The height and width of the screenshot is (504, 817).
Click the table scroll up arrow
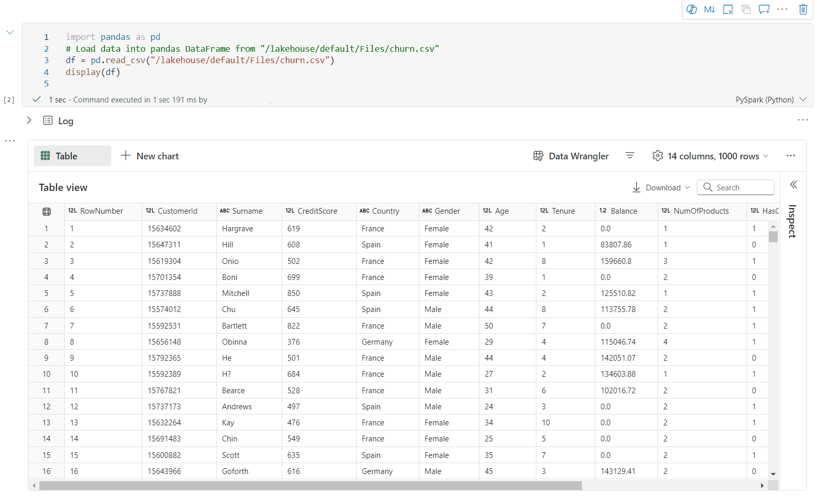[x=773, y=226]
